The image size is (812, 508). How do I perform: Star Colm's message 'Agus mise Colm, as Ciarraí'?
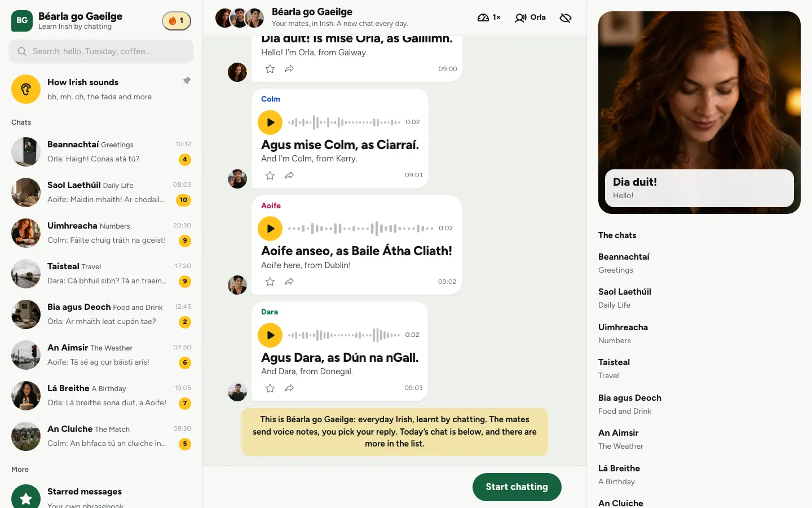(x=270, y=176)
